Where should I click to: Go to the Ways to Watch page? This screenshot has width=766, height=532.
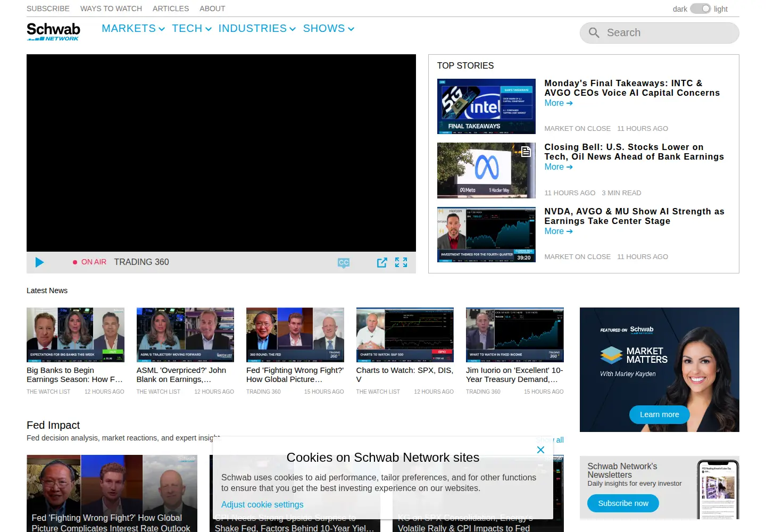click(x=111, y=9)
